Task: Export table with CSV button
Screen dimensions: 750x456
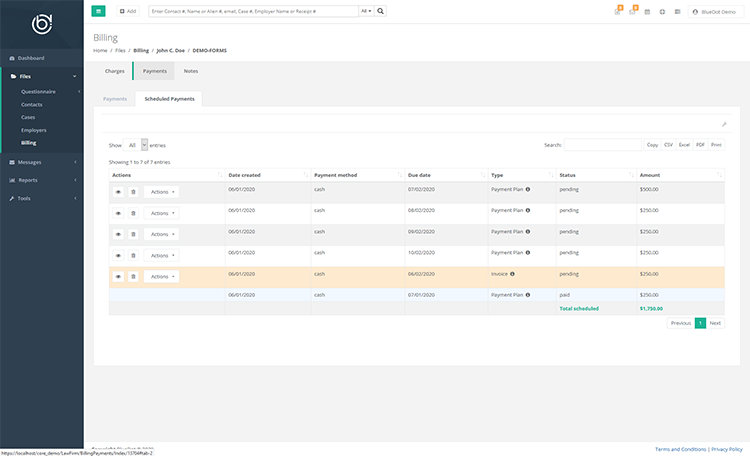Action: tap(668, 145)
